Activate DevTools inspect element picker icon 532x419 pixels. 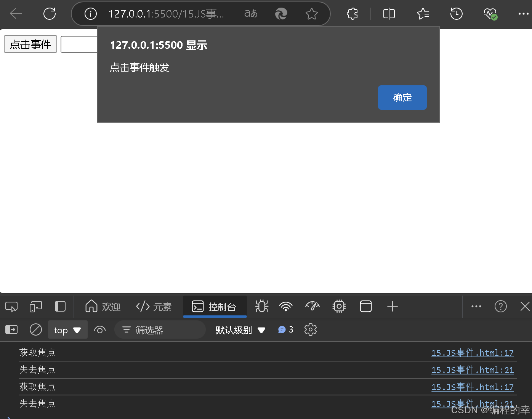(11, 306)
